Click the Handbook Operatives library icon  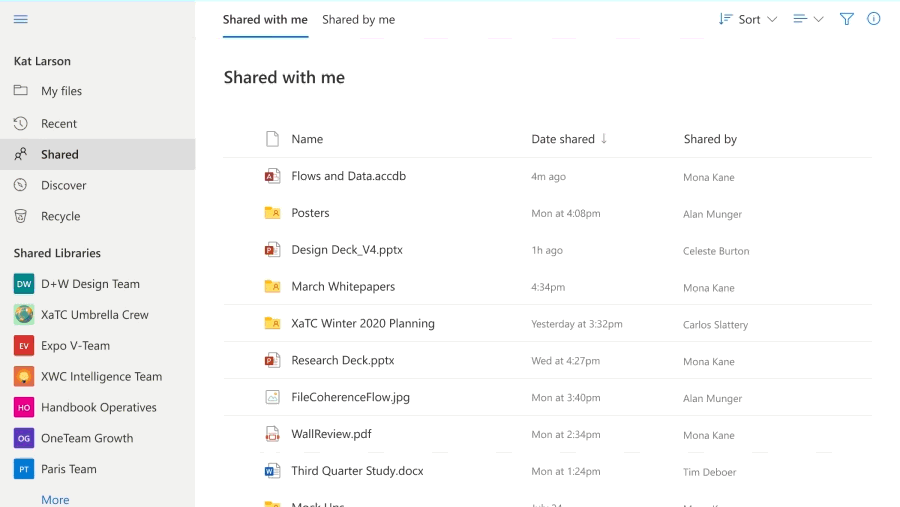(24, 408)
